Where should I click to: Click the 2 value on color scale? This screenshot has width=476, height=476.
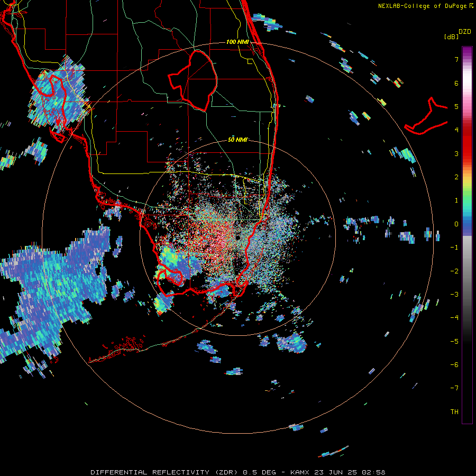tap(456, 177)
